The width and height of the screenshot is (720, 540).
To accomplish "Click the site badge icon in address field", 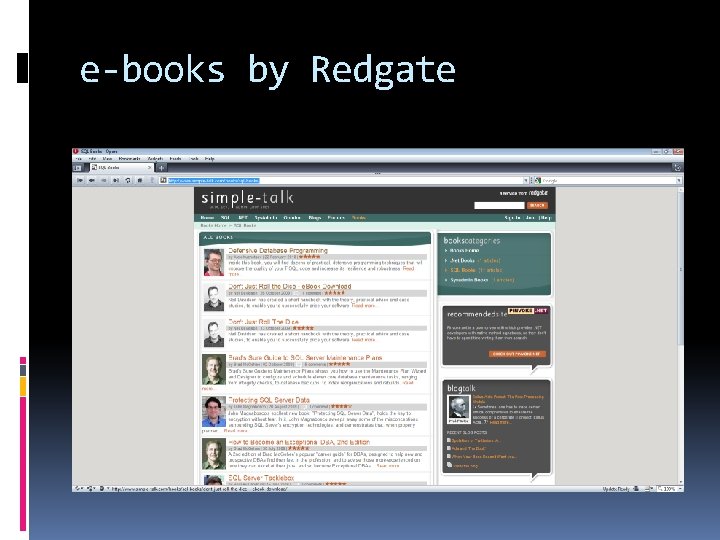I will click(x=163, y=180).
